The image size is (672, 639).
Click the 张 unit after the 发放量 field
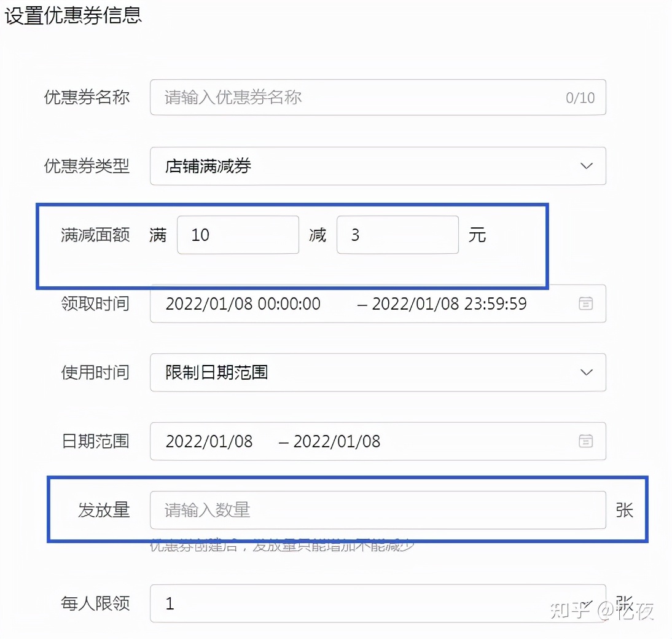point(625,510)
